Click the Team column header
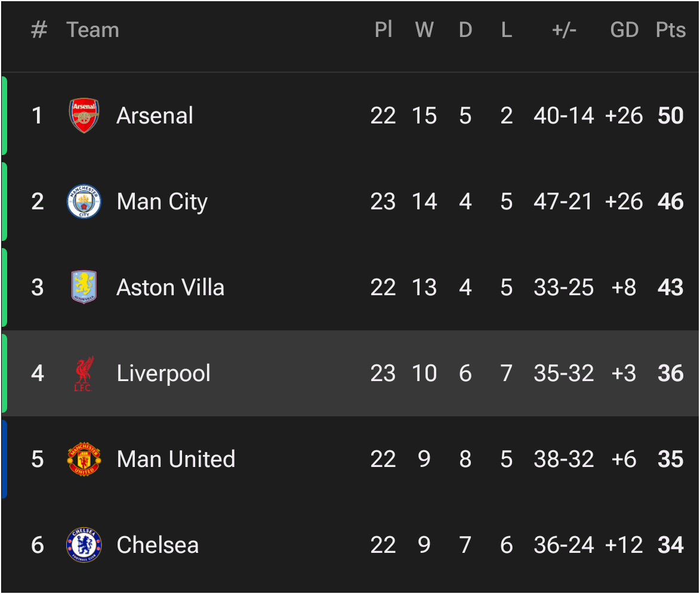The width and height of the screenshot is (700, 594). (x=93, y=30)
